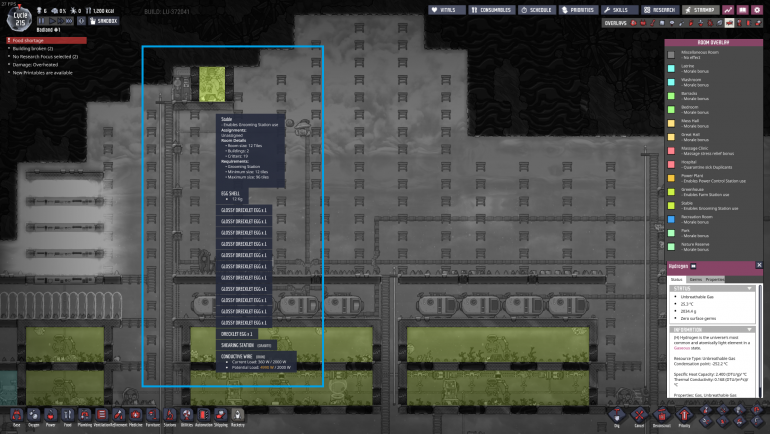Click the Building broken (2) notification
This screenshot has height=434, width=770.
(32, 49)
